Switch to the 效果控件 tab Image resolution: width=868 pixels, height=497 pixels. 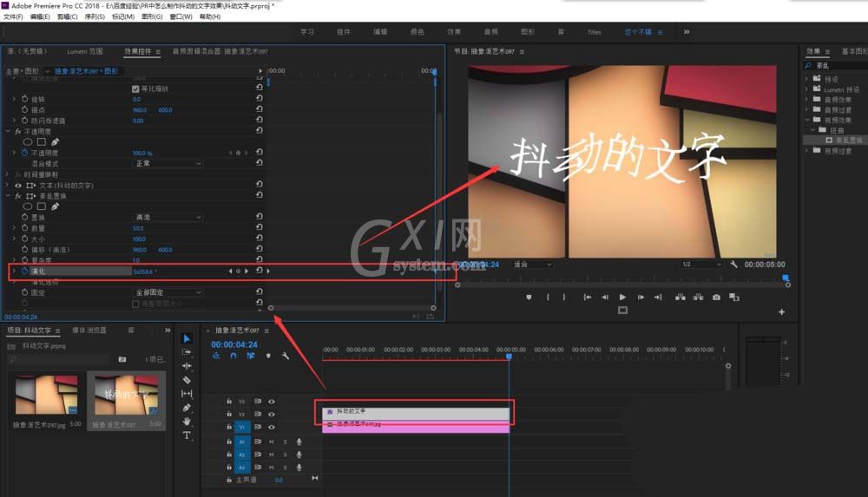(137, 51)
